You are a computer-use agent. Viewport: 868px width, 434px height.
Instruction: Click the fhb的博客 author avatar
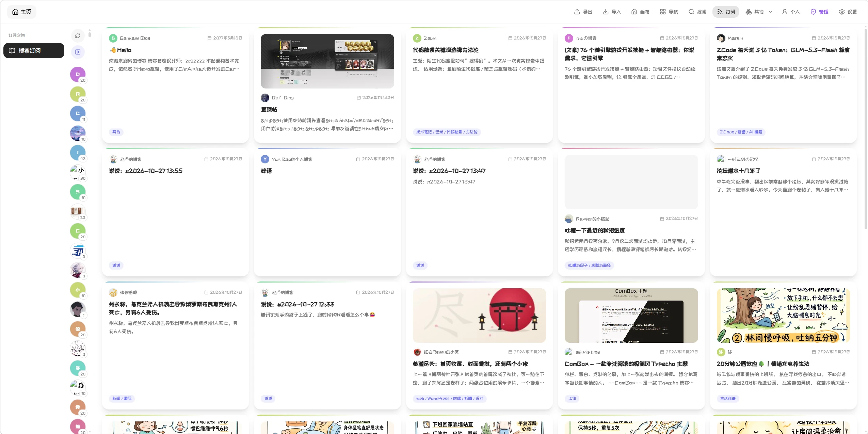[x=569, y=38]
